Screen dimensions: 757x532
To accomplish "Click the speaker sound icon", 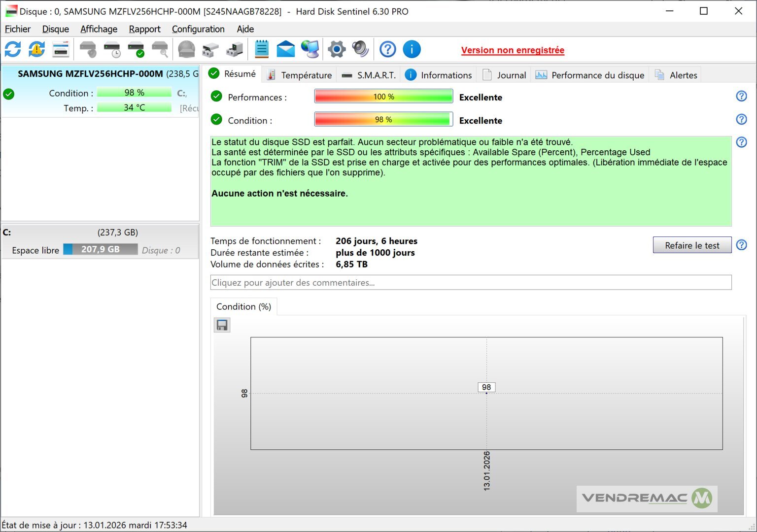I will pyautogui.click(x=360, y=49).
